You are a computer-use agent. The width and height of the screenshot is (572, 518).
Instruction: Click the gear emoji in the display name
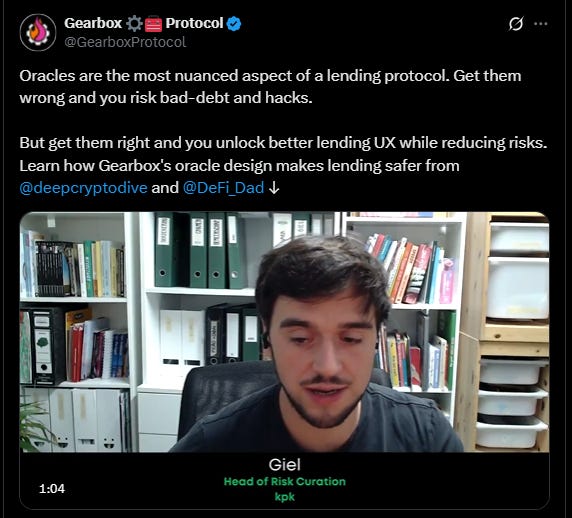pos(134,24)
